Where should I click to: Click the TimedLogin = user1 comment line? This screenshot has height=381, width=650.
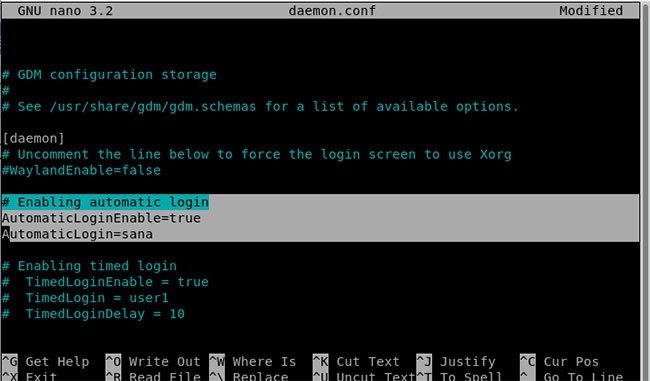tap(85, 298)
